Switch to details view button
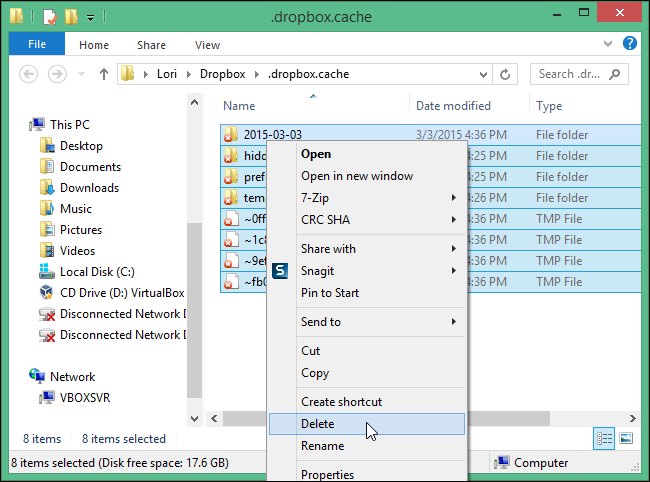650x482 pixels. [x=605, y=438]
